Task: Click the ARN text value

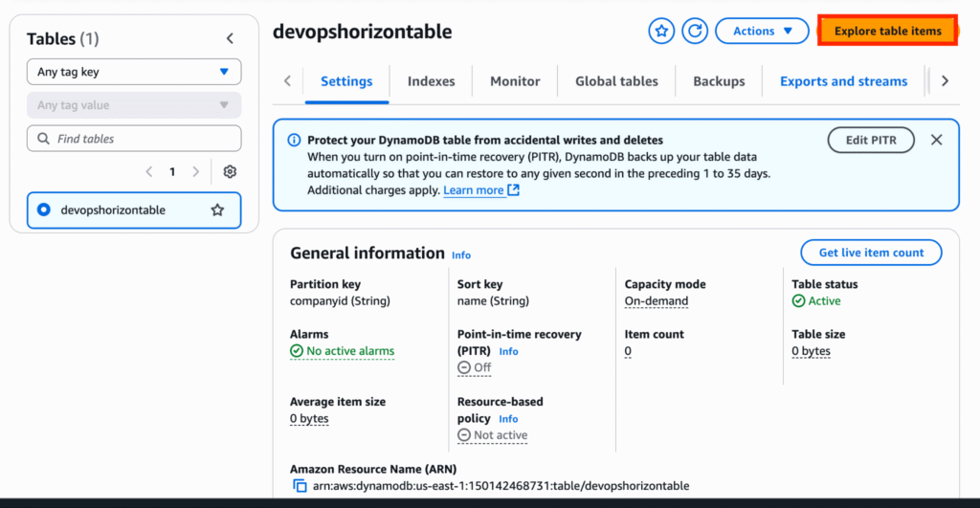Action: tap(501, 485)
